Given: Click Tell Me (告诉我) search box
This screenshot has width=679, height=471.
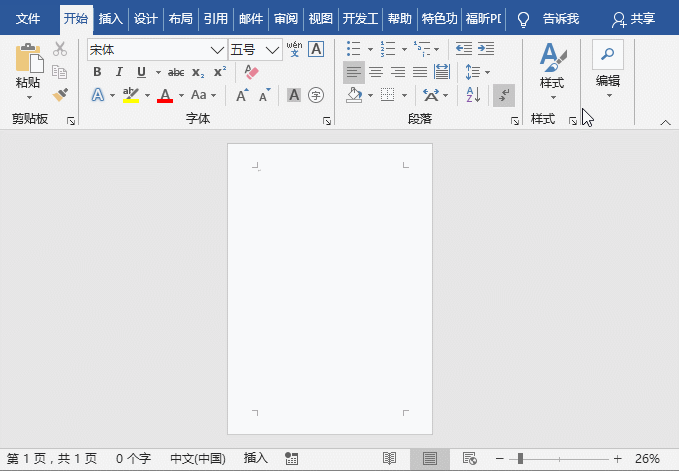Looking at the screenshot, I should [x=561, y=19].
